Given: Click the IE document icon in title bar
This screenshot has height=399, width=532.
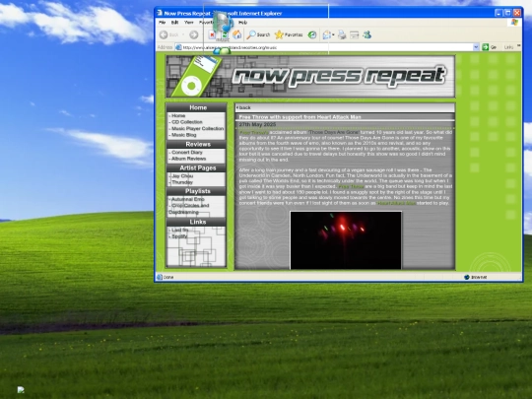Looking at the screenshot, I should point(160,13).
